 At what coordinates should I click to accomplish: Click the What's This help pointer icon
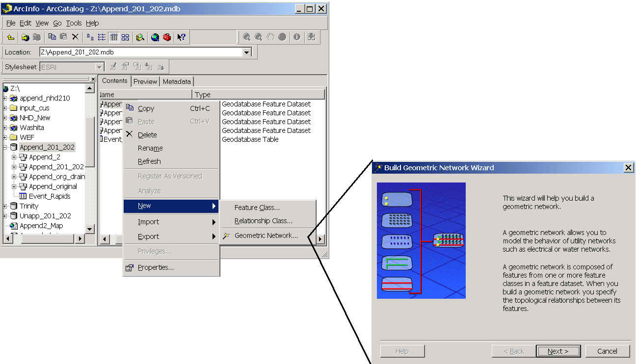point(181,37)
